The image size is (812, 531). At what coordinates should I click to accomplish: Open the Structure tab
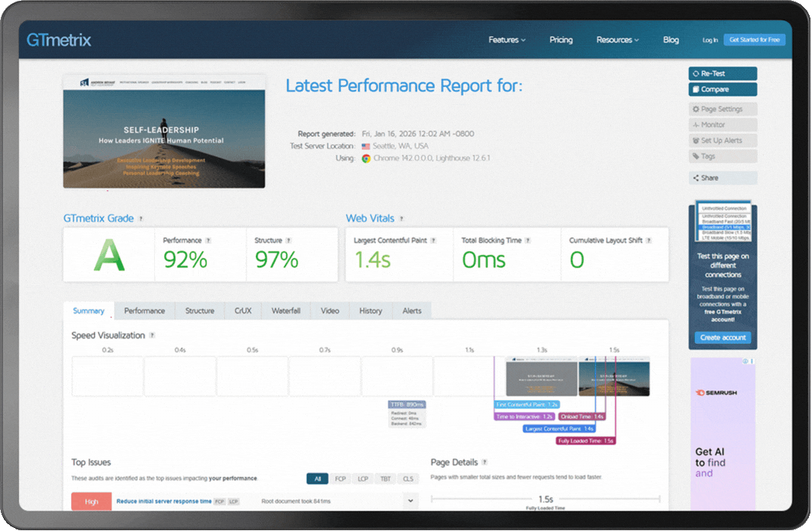199,310
